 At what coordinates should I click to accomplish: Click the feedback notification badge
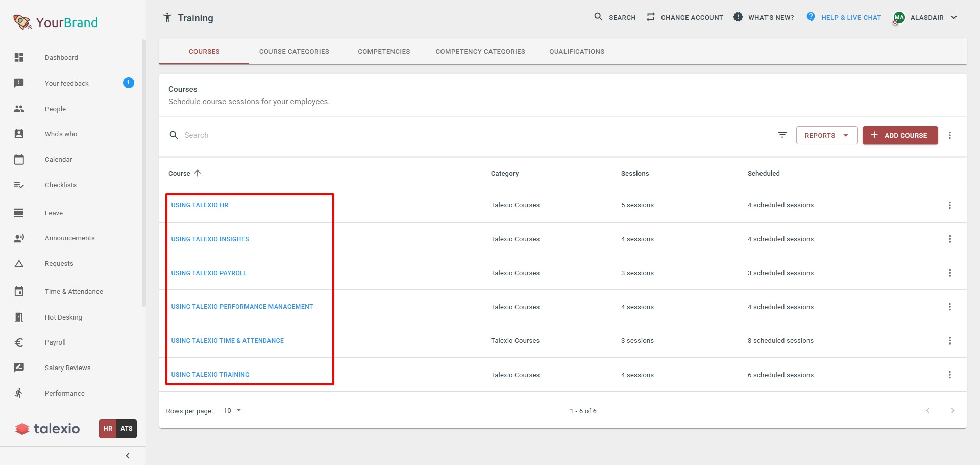[x=129, y=83]
